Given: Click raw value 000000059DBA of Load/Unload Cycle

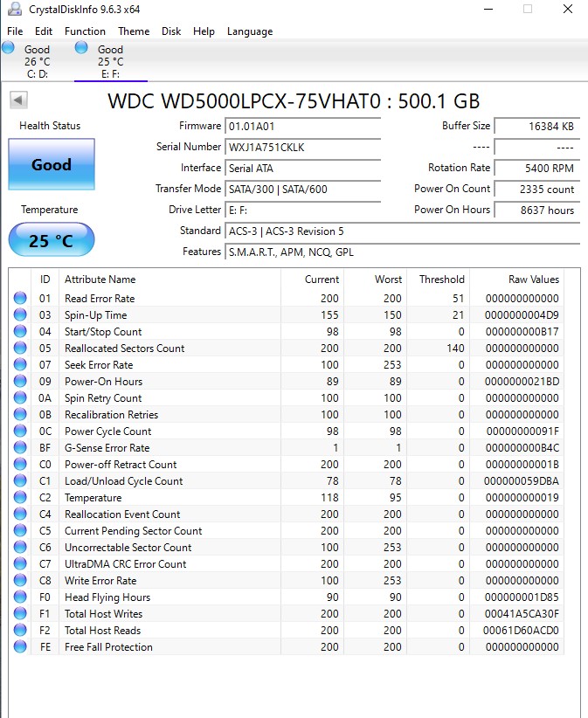Looking at the screenshot, I should click(x=521, y=481).
